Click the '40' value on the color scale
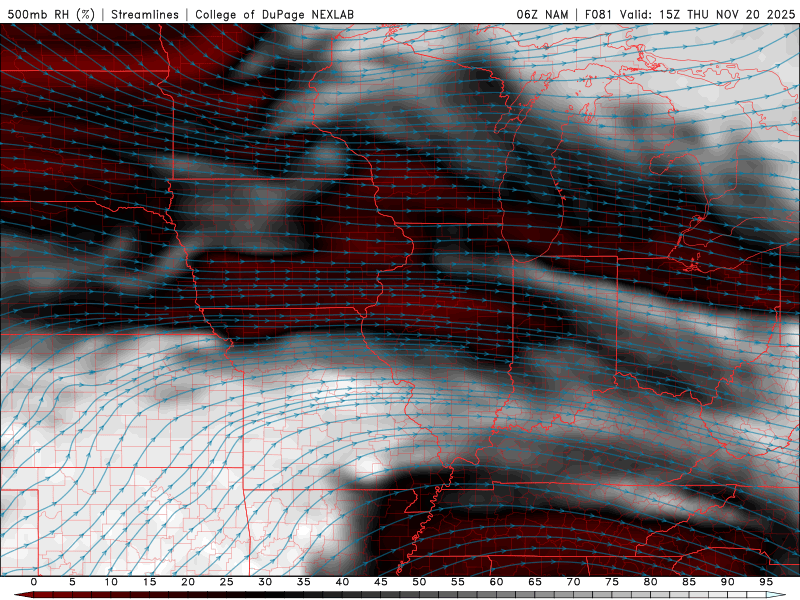This screenshot has width=800, height=600. (342, 582)
